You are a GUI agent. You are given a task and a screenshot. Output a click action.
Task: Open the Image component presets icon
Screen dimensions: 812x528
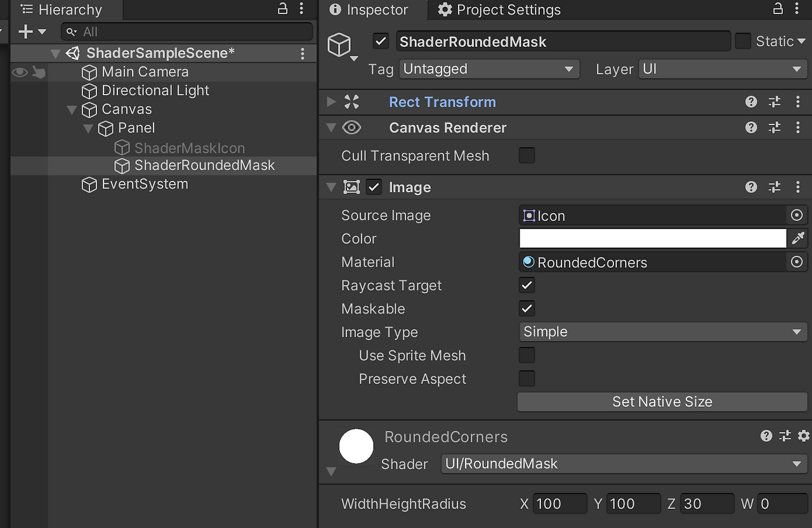click(775, 187)
